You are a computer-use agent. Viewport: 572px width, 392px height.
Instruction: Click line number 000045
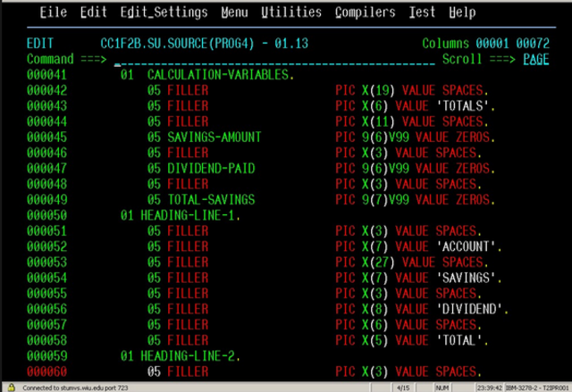point(46,138)
